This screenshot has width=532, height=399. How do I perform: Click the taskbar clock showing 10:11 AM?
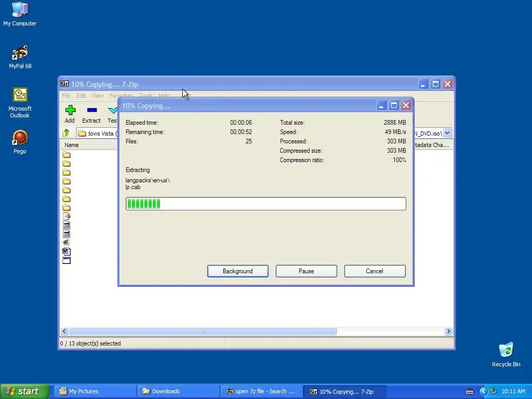pos(513,392)
